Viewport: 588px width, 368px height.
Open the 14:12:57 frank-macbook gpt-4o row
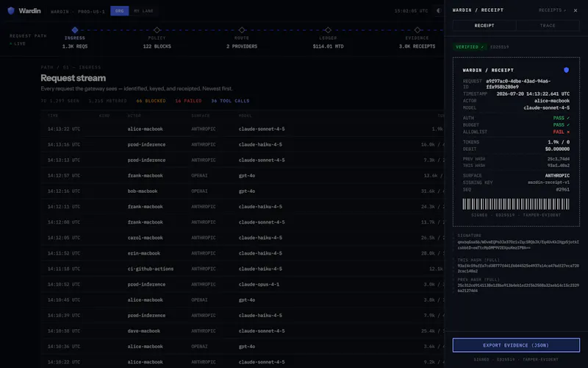pos(243,175)
